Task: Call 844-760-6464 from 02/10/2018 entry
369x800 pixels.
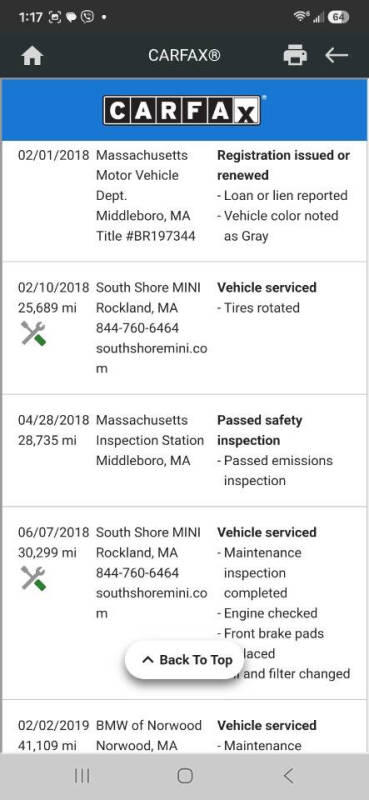Action: pos(137,328)
